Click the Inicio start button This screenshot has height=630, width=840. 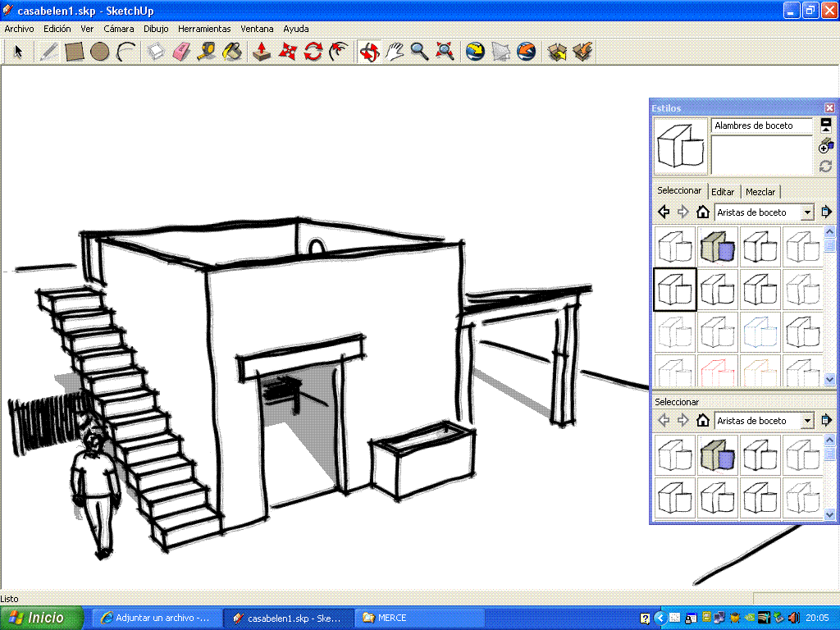pyautogui.click(x=43, y=618)
